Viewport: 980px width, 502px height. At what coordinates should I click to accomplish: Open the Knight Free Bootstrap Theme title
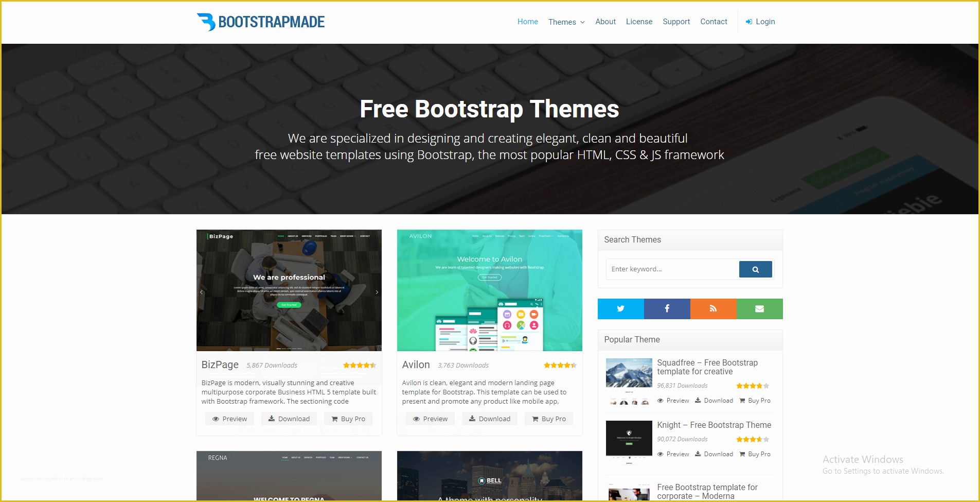[x=714, y=425]
